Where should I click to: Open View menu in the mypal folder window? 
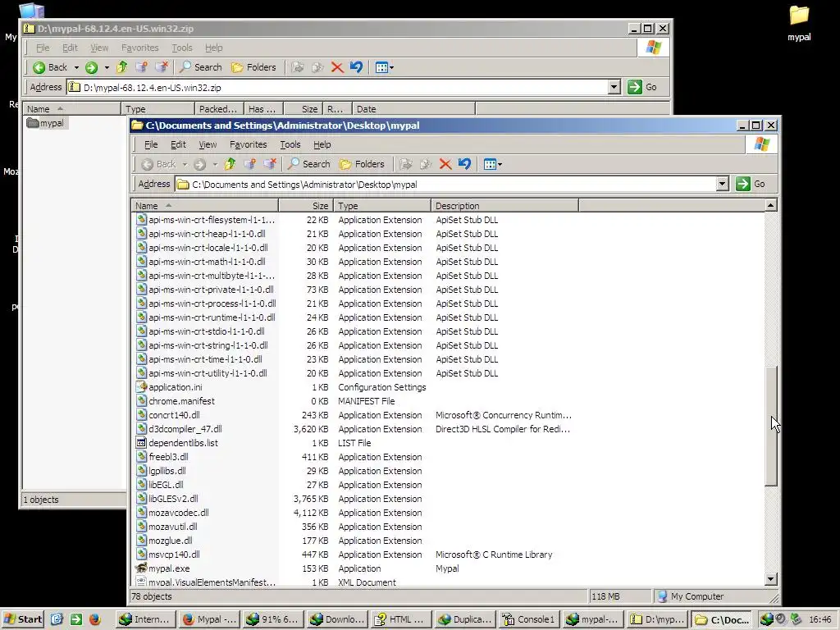pos(208,144)
